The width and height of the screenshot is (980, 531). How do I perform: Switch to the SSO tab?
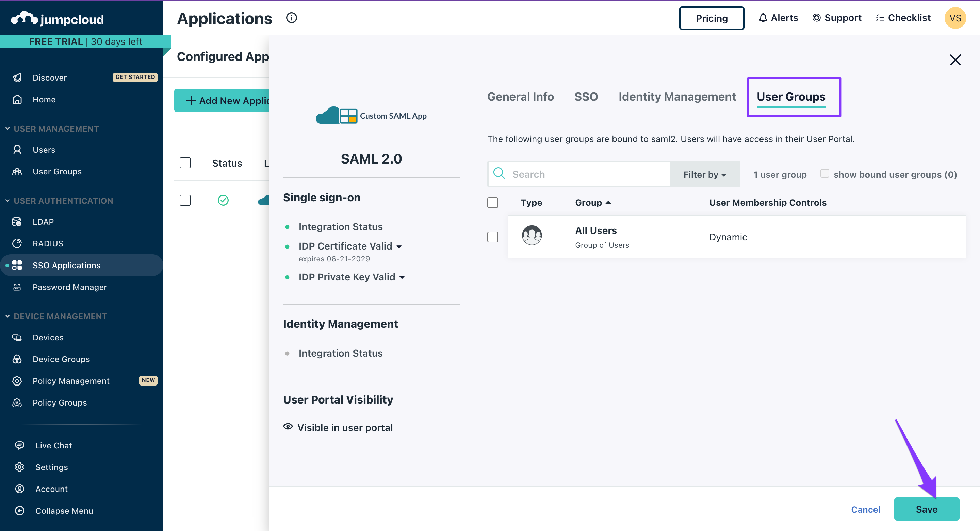(x=586, y=97)
